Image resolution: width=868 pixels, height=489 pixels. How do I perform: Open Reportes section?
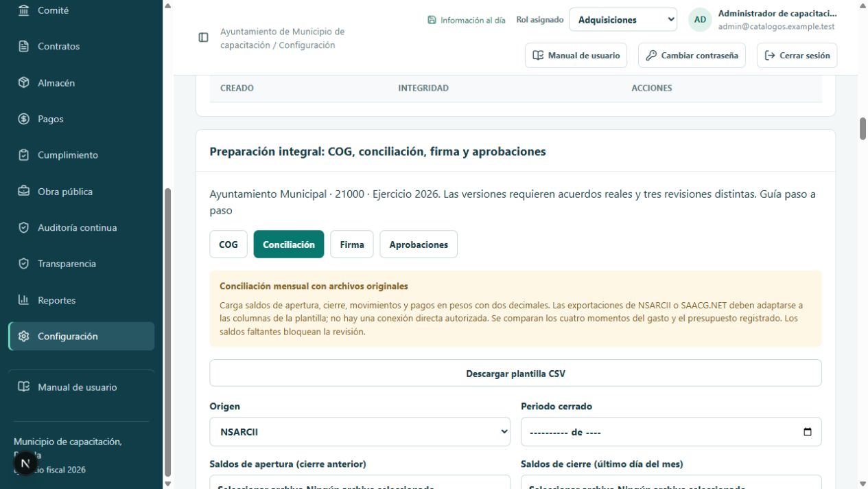[81, 300]
